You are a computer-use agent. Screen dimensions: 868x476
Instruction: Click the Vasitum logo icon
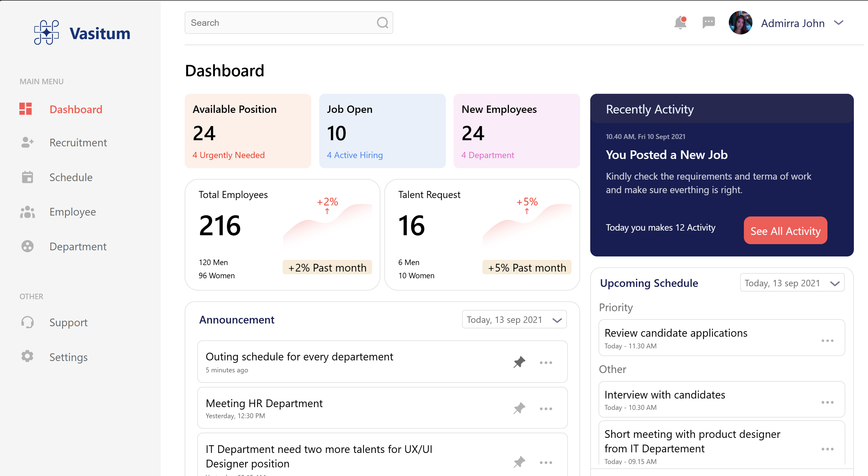(46, 32)
